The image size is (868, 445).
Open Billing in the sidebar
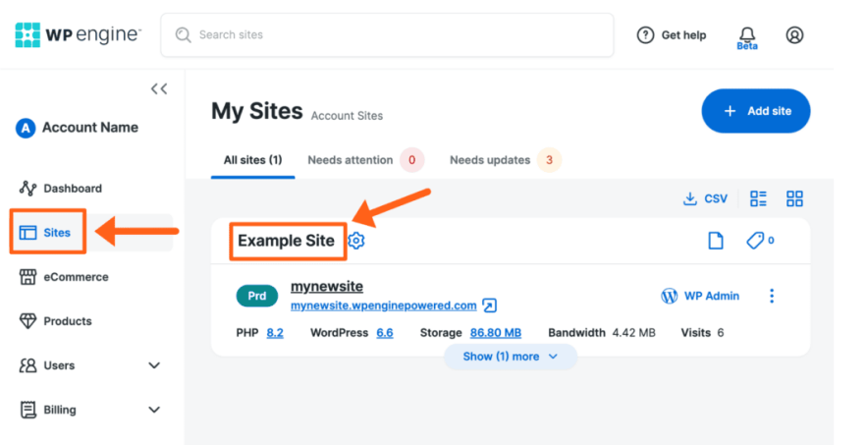tap(48, 410)
